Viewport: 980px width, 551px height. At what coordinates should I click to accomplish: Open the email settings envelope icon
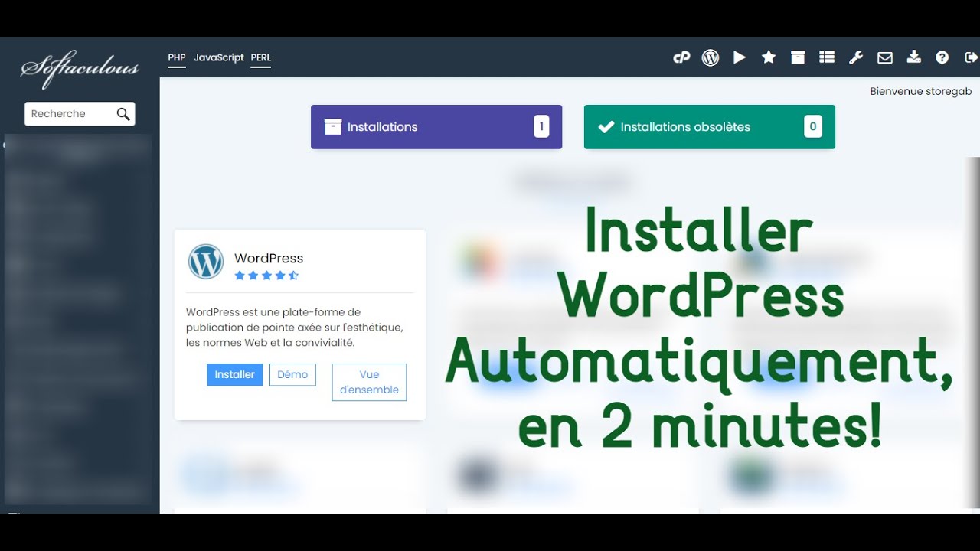pos(885,57)
